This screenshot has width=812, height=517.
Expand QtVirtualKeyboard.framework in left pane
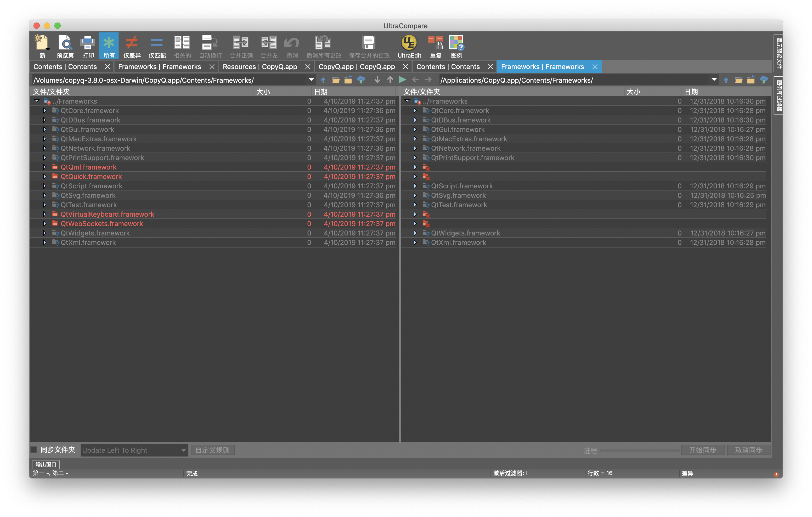(x=44, y=214)
